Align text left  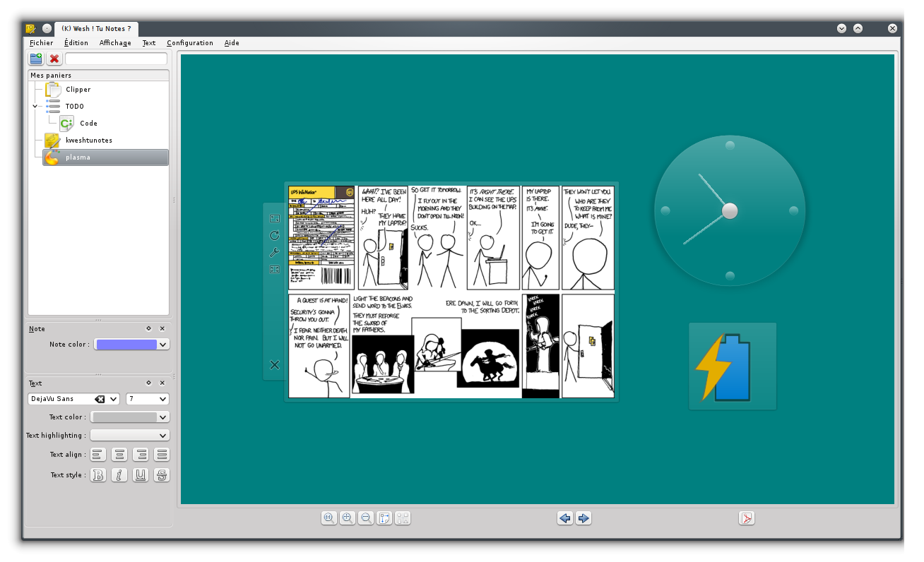point(98,455)
